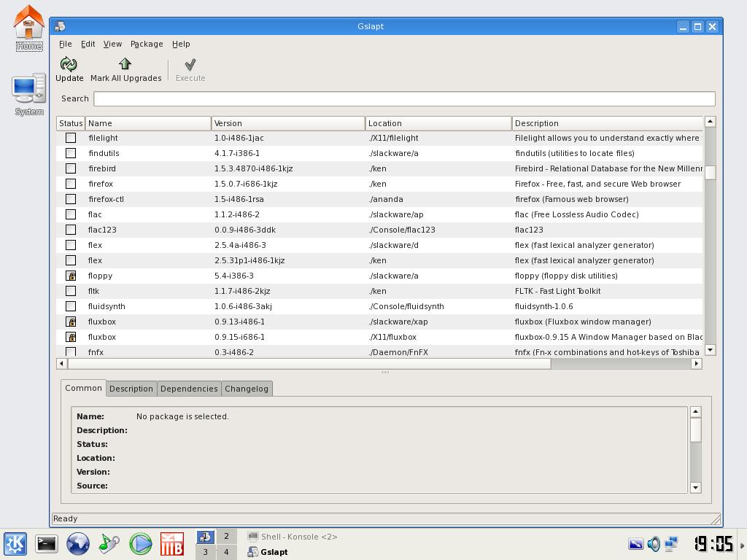Switch to the Changelog tab
This screenshot has width=747, height=560.
click(247, 389)
